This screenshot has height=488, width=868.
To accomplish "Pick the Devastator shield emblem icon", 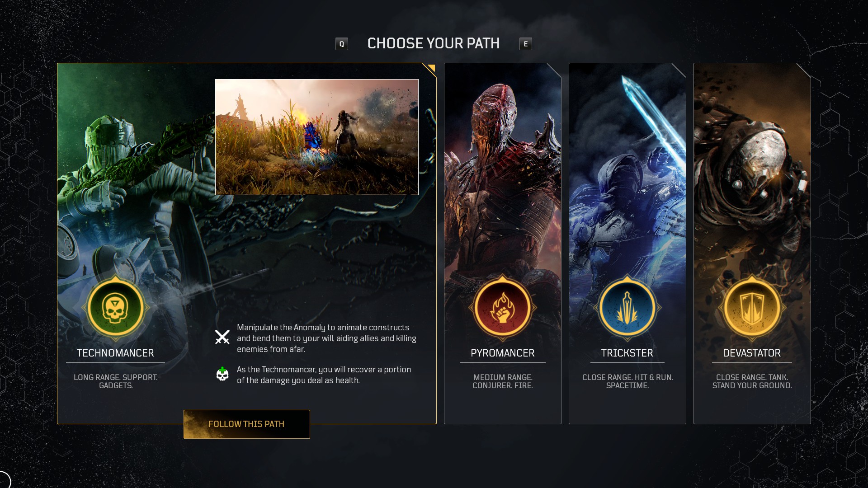I will 752,308.
